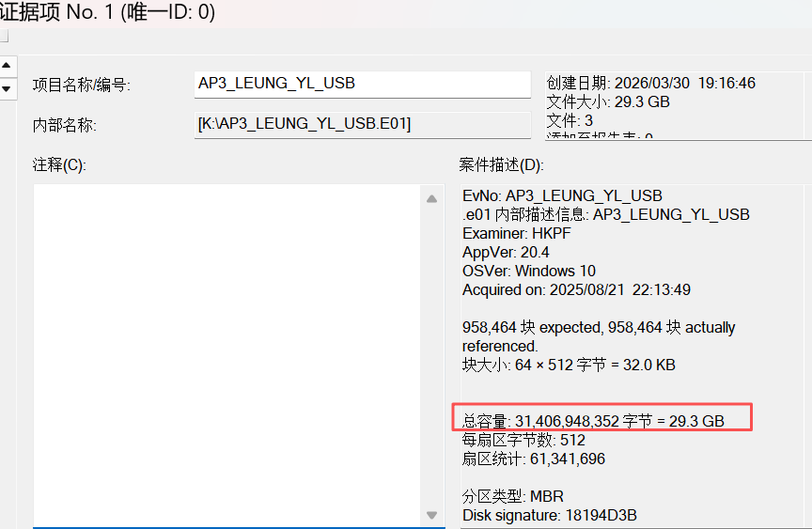
Task: Click the Examiner: HKPF line
Action: click(x=511, y=233)
